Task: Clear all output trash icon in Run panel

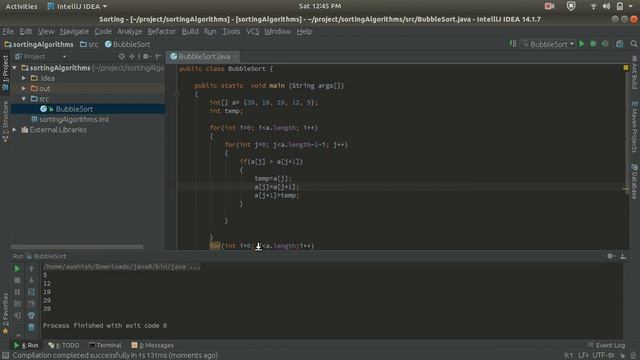Action: click(31, 327)
